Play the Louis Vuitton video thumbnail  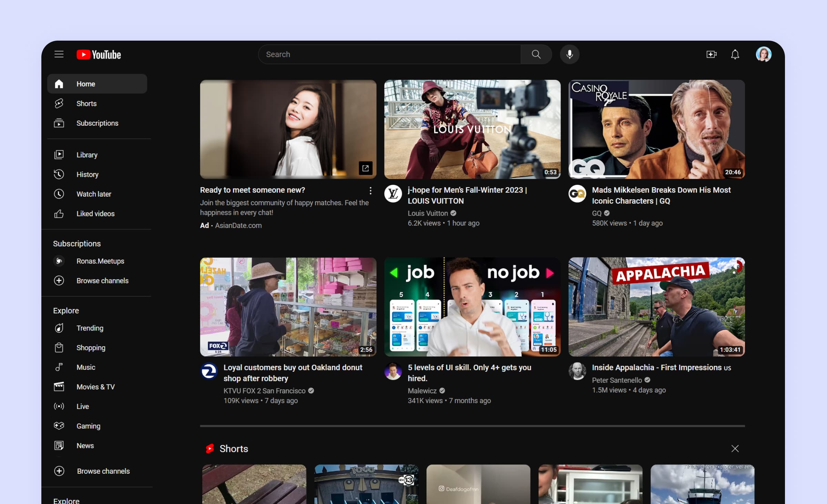tap(472, 129)
